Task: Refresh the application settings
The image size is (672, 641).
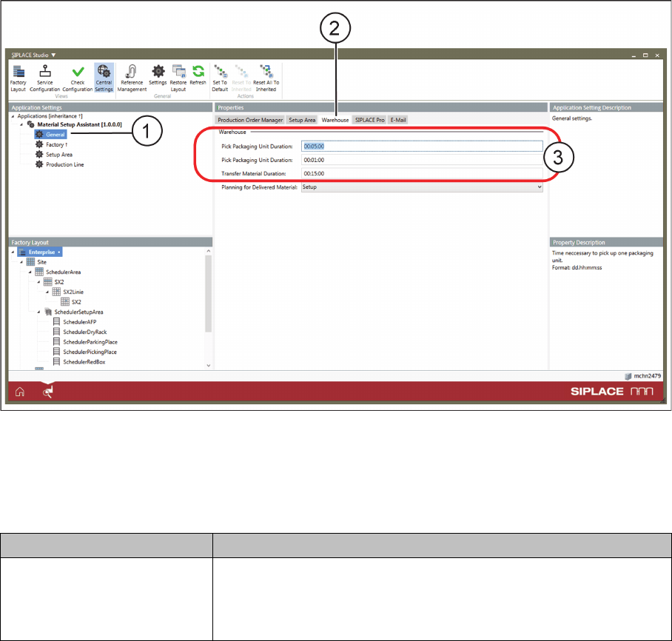Action: 198,75
